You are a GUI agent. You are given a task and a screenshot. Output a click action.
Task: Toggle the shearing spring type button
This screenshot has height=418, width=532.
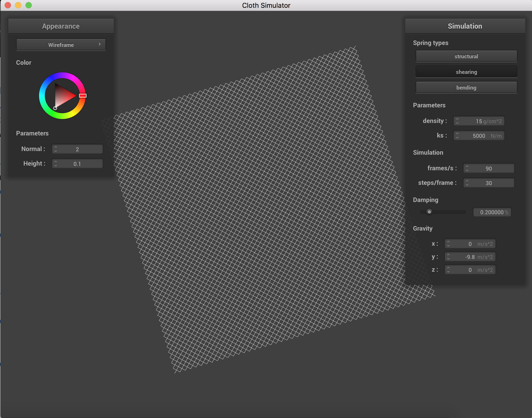click(466, 72)
